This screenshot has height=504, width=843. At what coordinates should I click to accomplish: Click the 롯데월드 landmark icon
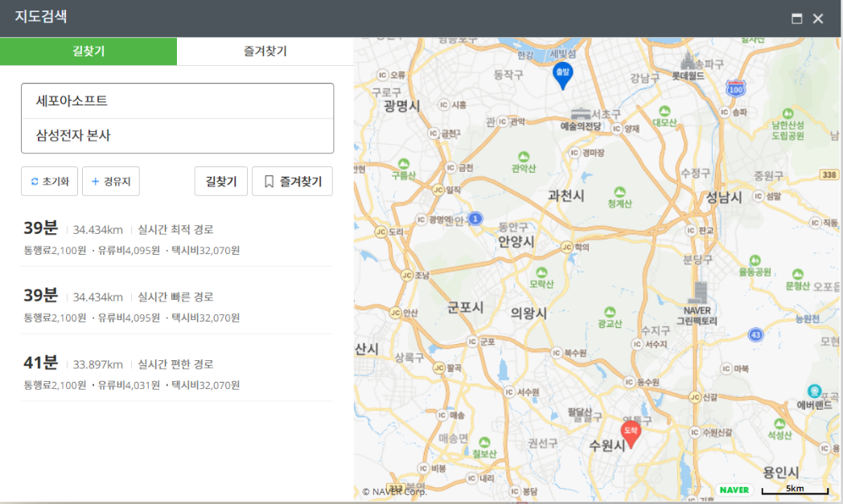[687, 61]
